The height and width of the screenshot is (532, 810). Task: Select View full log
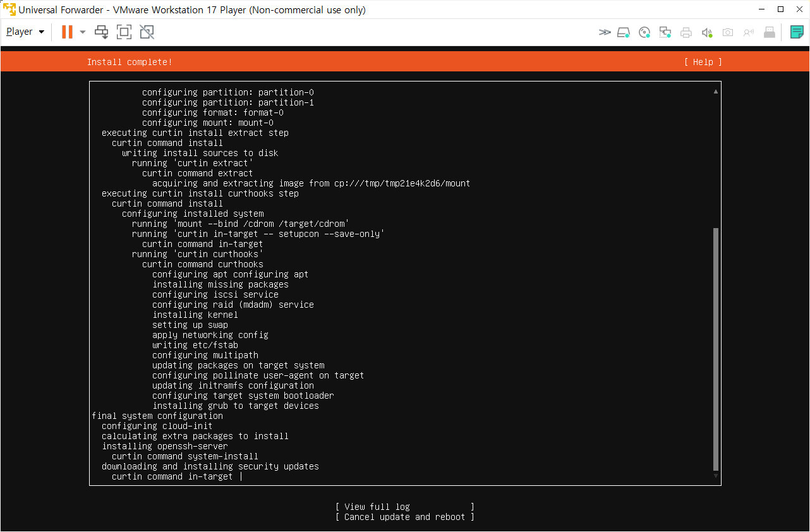point(405,507)
